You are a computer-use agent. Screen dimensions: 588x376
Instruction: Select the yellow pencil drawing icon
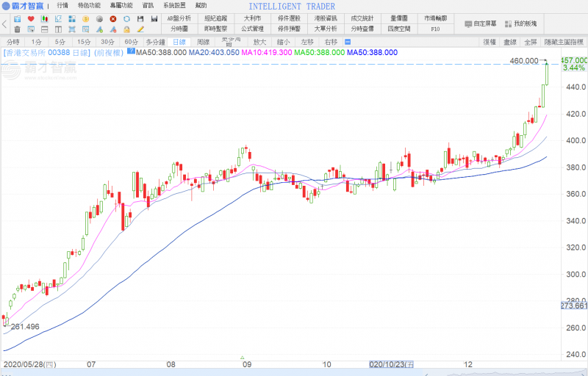click(140, 29)
